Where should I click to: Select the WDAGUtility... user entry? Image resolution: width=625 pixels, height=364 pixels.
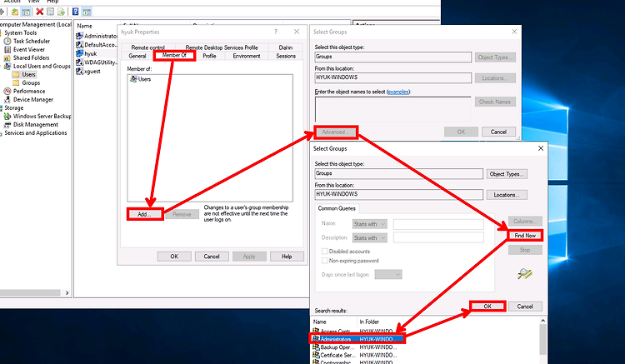coord(97,62)
